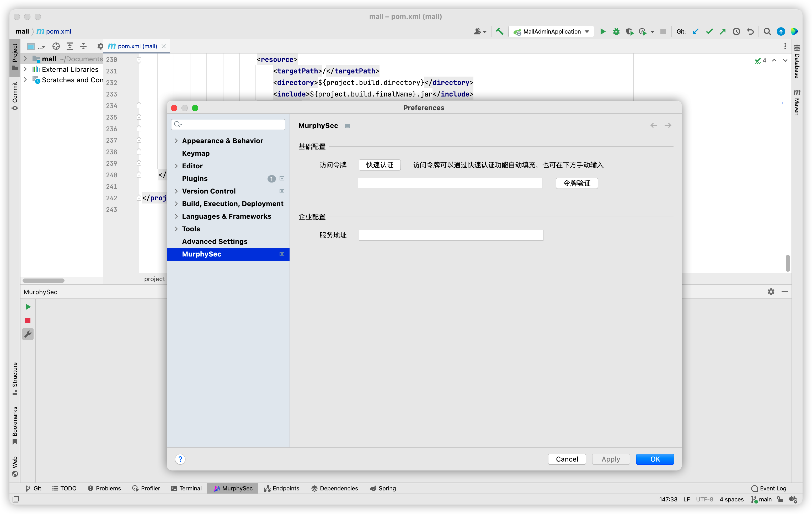Click the 令牌验证 token verify button
812x514 pixels.
[577, 183]
